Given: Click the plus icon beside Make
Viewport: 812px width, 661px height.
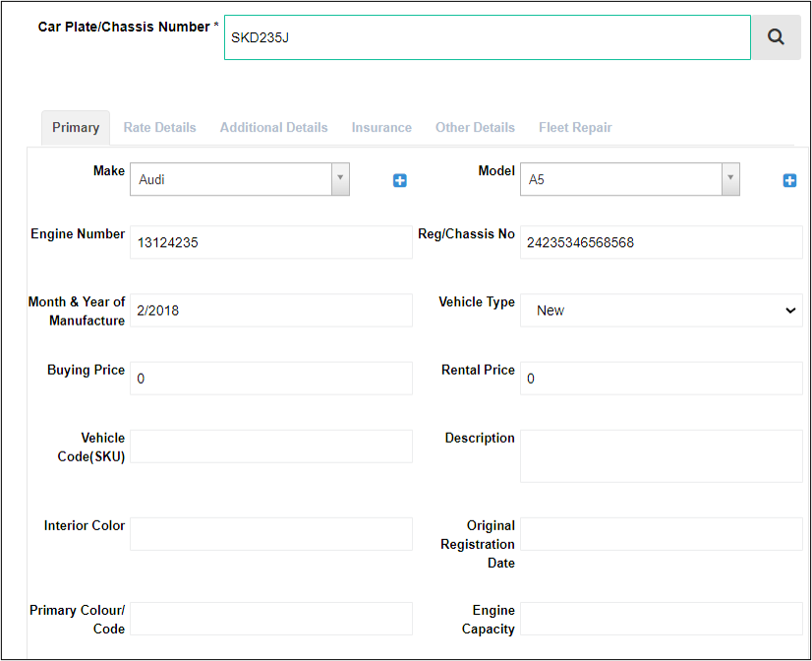Looking at the screenshot, I should 400,180.
